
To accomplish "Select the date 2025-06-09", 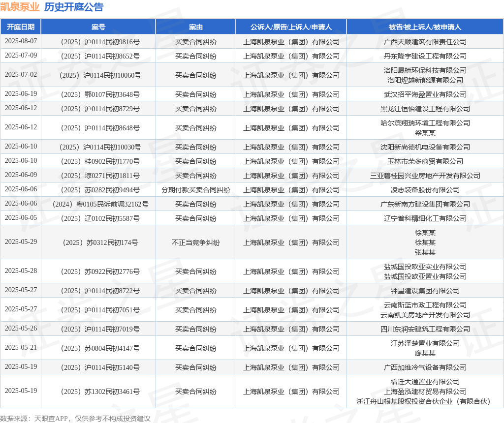I will [x=21, y=175].
